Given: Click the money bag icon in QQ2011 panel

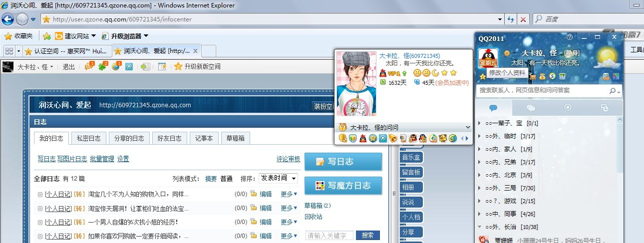Looking at the screenshot, I should (x=543, y=76).
